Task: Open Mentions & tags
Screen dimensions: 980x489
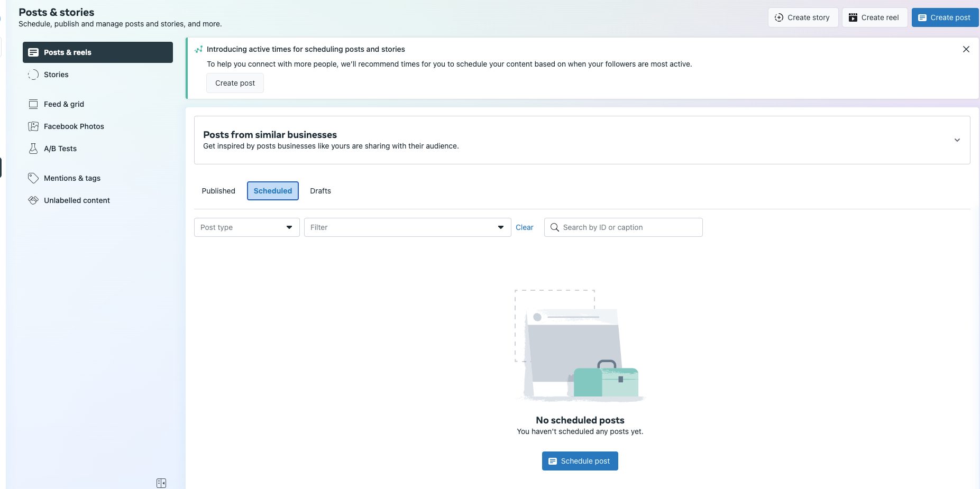Action: (72, 178)
